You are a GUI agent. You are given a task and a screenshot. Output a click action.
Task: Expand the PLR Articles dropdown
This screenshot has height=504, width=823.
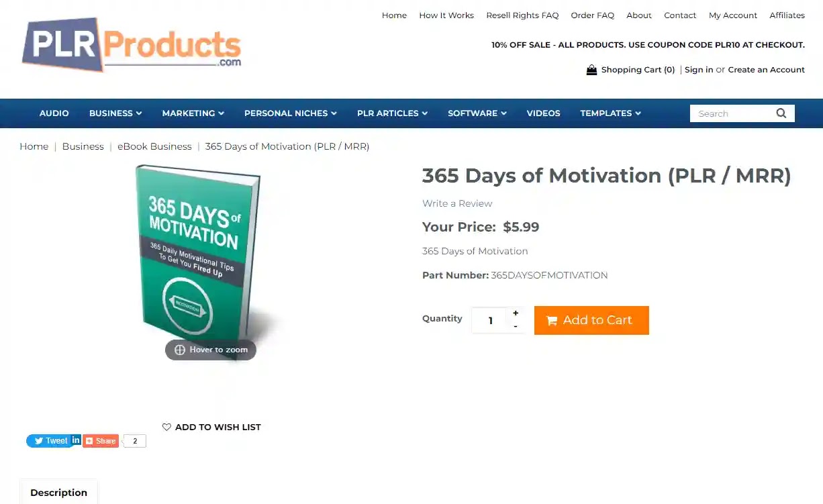pos(393,113)
